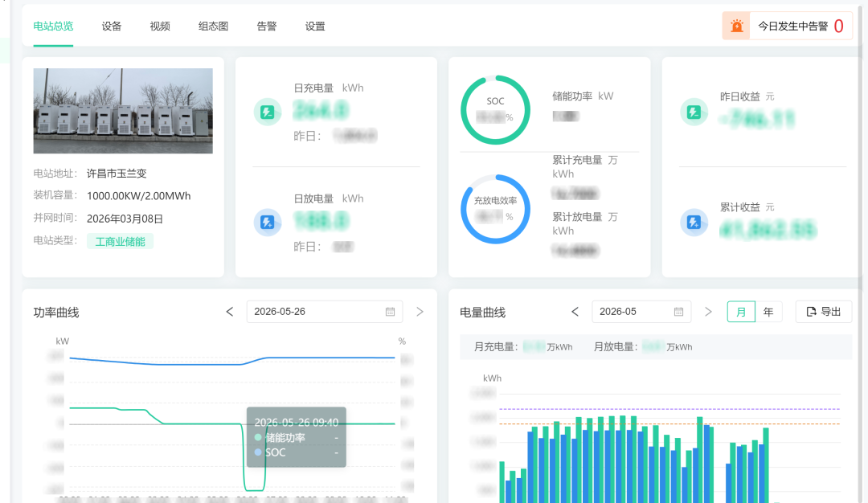Screen dimensions: 868x503
Task: Click the SOC circular gauge
Action: pyautogui.click(x=495, y=109)
